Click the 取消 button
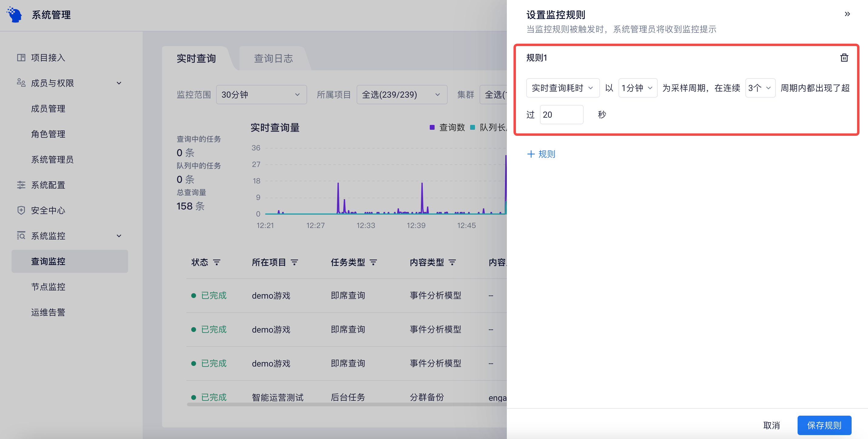Viewport: 868px width, 439px height. pos(771,425)
